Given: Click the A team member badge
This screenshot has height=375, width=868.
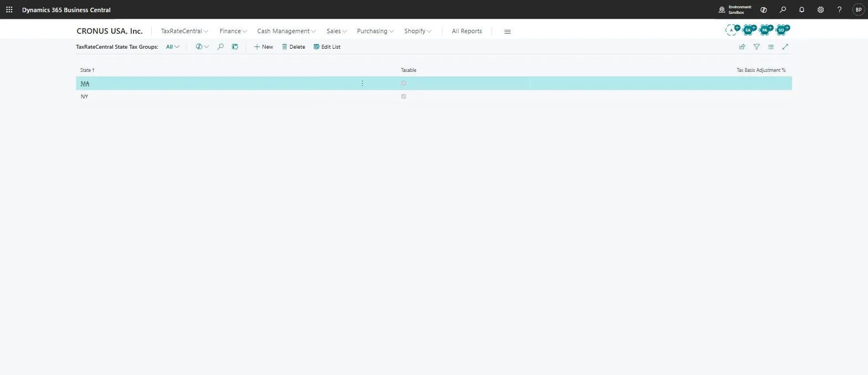Looking at the screenshot, I should coord(732,30).
